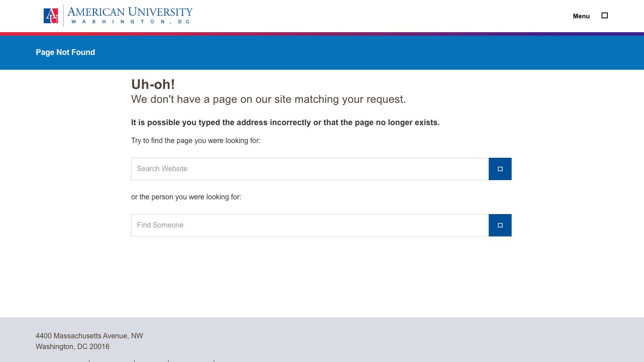644x362 pixels.
Task: Click "or the person you were looking for" label
Action: 186,197
